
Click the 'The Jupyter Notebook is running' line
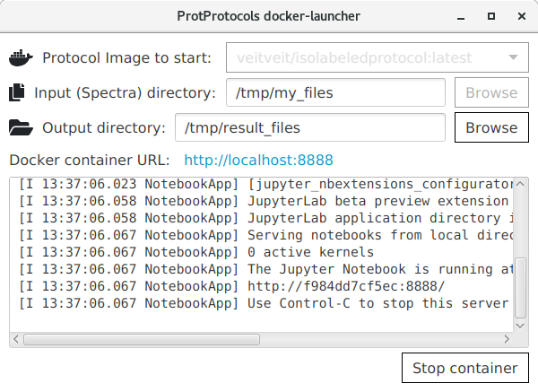coord(266,269)
